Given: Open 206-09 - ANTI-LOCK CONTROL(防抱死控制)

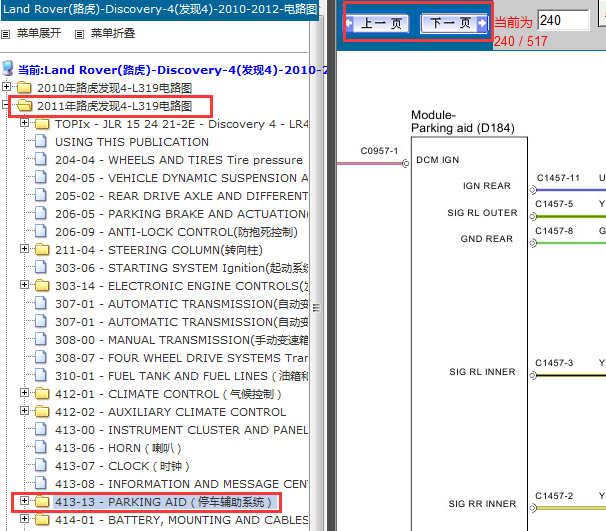Looking at the screenshot, I should coord(177,232).
